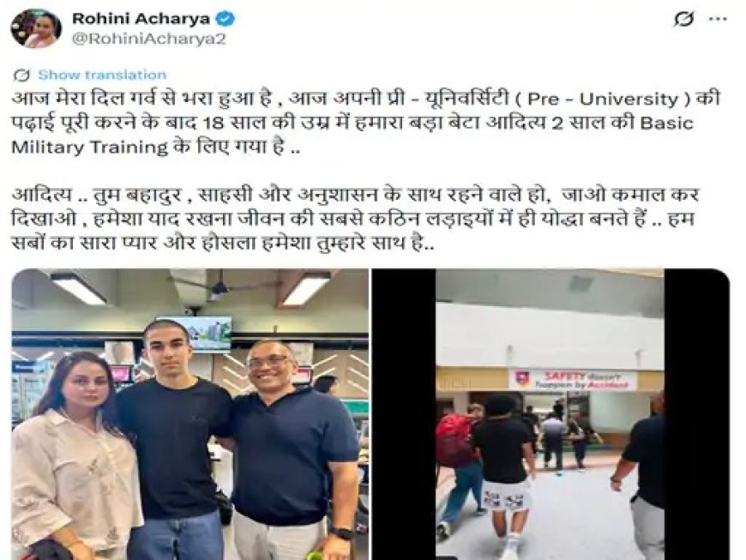The width and height of the screenshot is (746, 560).
Task: Open the Rohini Acharya display name
Action: (x=141, y=19)
